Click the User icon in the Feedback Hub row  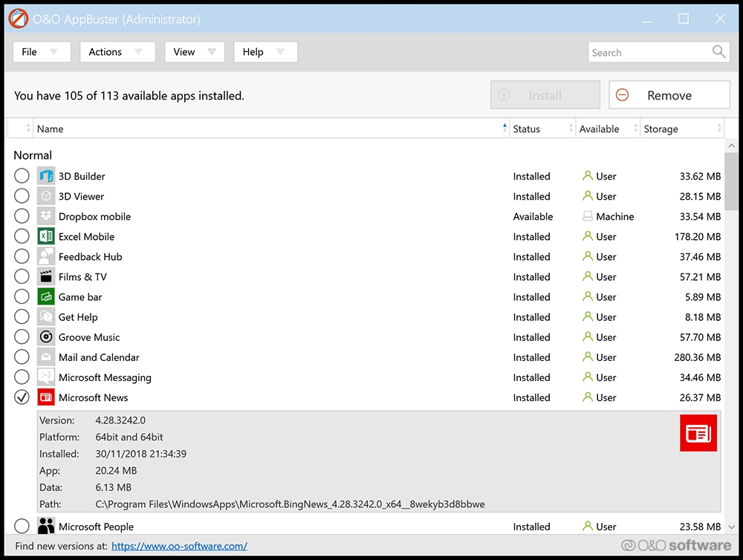(x=588, y=257)
